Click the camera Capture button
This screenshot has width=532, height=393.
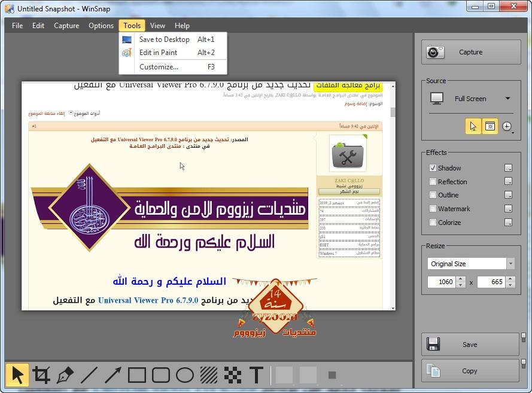pos(471,52)
